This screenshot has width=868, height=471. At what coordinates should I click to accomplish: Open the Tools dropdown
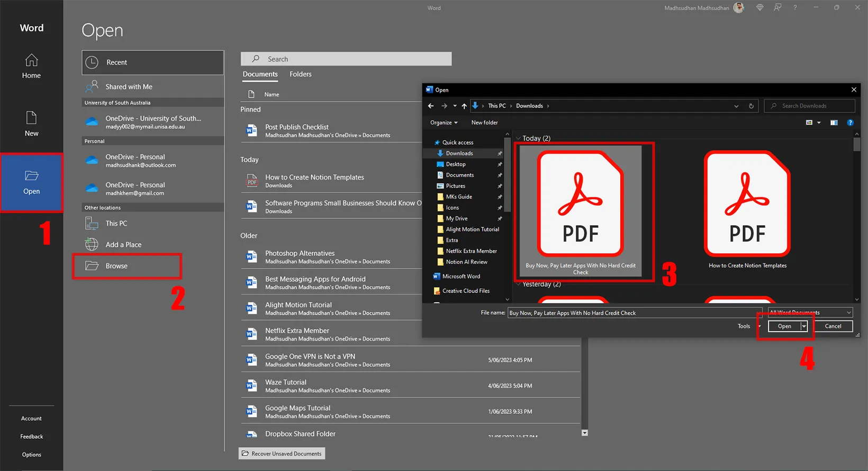tap(749, 326)
